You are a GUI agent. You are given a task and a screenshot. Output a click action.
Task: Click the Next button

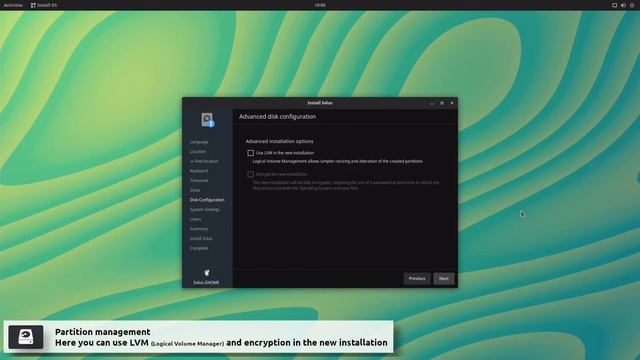point(444,278)
